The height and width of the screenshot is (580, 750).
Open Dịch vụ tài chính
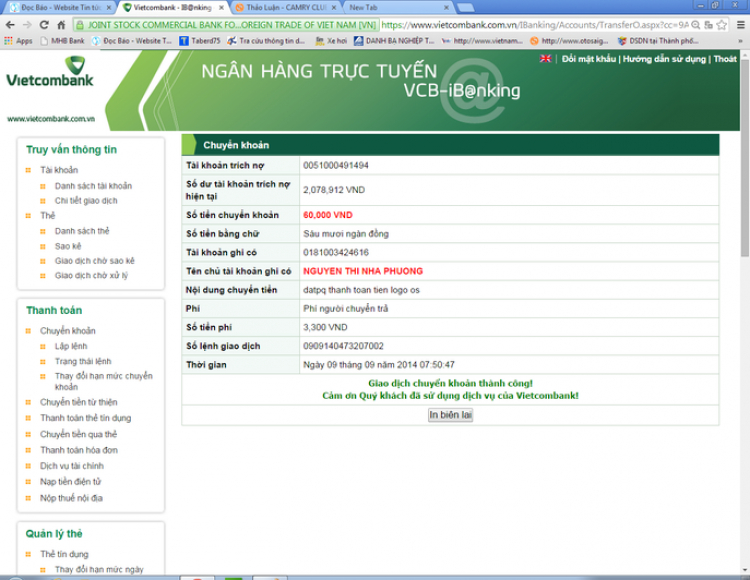click(72, 466)
